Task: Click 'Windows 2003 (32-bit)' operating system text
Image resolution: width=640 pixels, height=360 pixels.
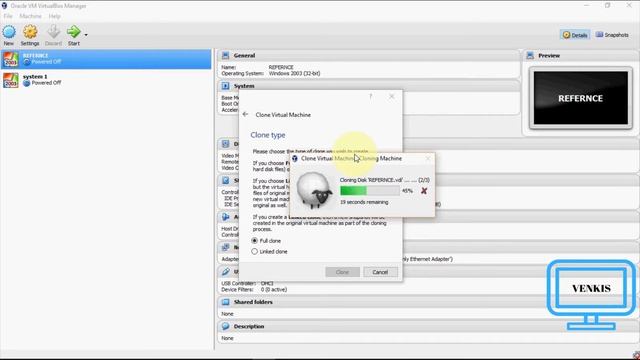Action: pos(294,73)
